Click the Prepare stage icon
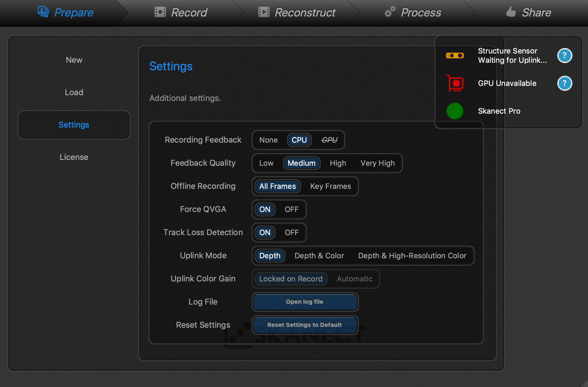Image resolution: width=588 pixels, height=387 pixels. click(x=43, y=12)
